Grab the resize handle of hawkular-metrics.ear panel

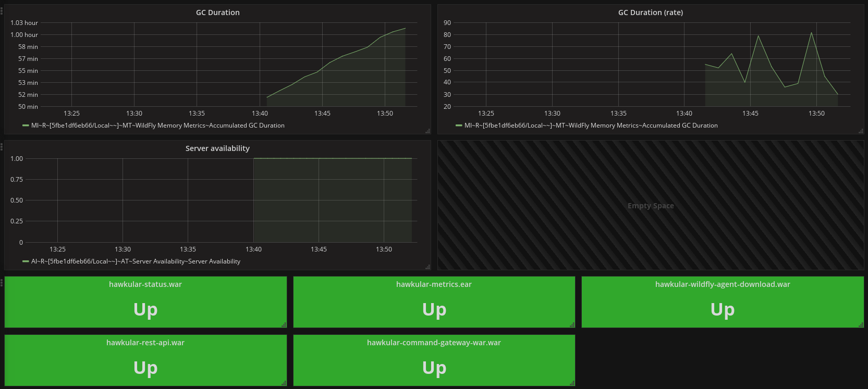[x=572, y=324]
